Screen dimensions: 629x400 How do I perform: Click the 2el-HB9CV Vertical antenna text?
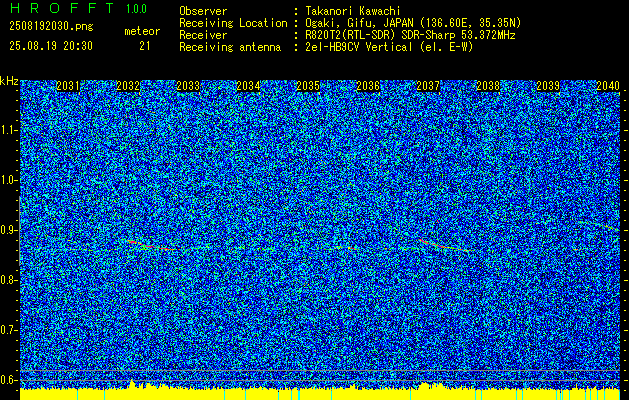coord(390,47)
